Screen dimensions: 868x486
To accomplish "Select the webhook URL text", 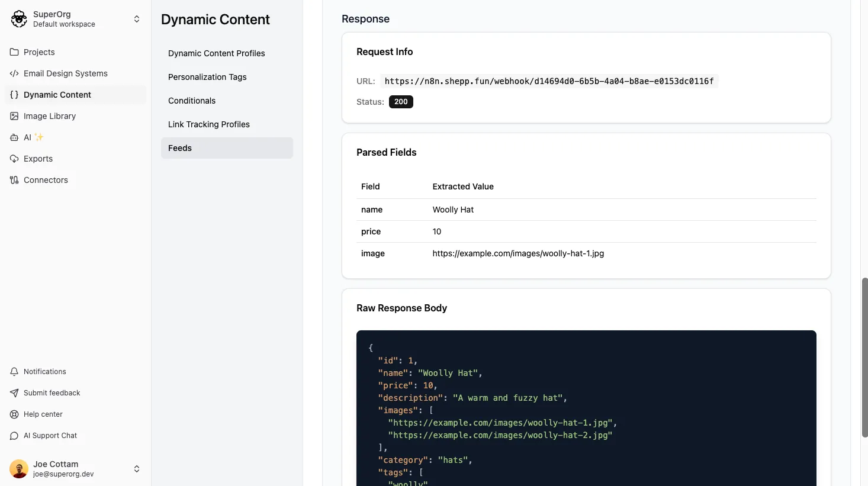I will (x=549, y=81).
